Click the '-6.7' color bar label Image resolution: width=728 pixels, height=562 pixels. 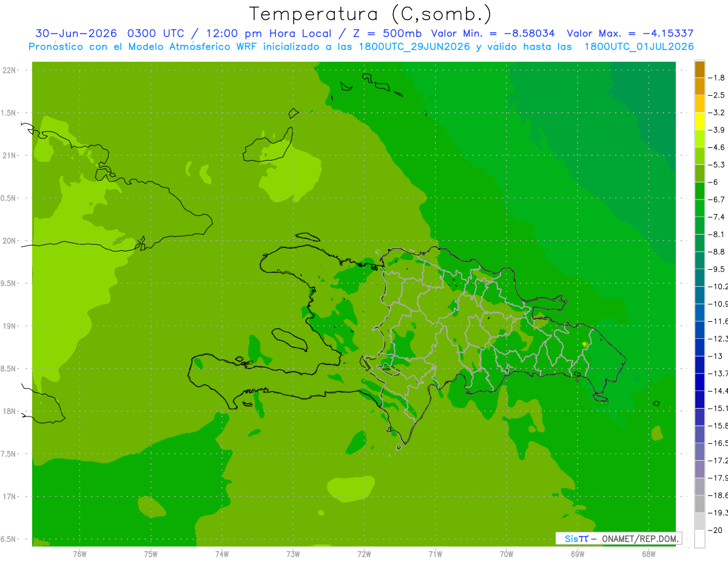[716, 199]
